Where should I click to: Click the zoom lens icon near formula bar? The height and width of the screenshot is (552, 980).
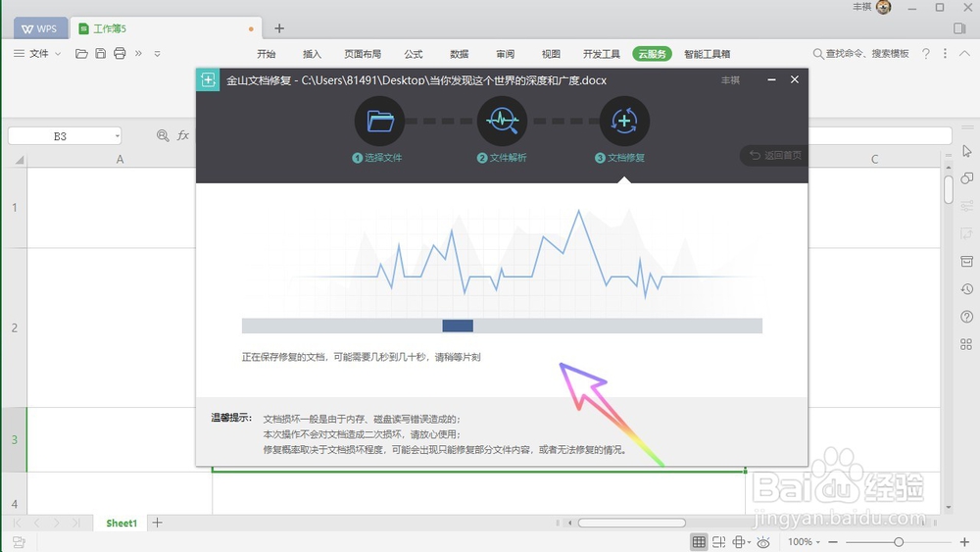click(x=163, y=135)
